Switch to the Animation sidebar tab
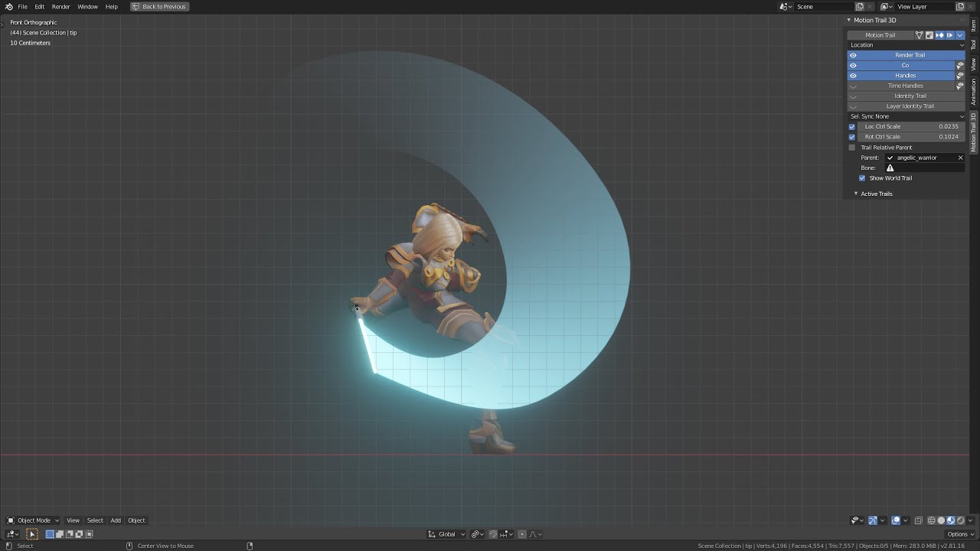 [x=974, y=92]
